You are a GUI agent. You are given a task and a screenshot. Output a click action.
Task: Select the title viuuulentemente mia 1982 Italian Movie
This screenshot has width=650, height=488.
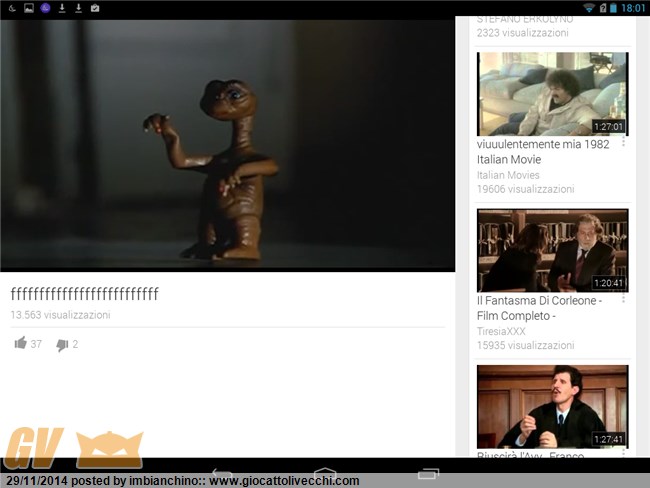coord(543,152)
